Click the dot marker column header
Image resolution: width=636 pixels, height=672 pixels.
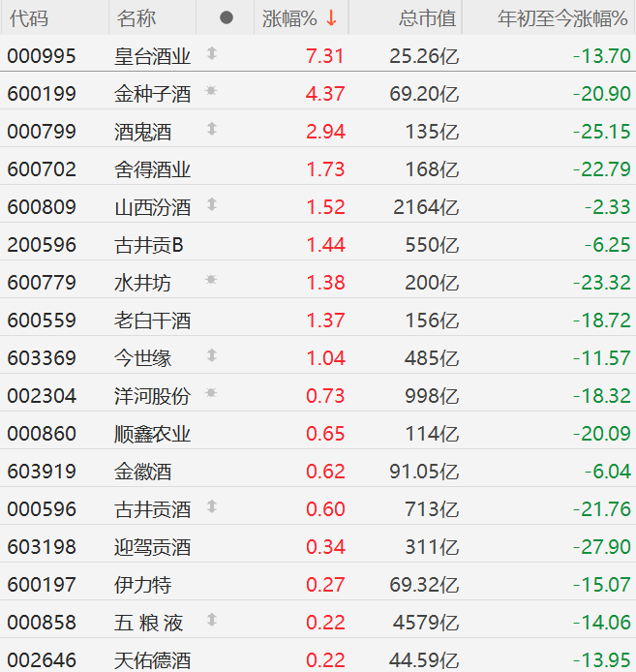tap(227, 17)
